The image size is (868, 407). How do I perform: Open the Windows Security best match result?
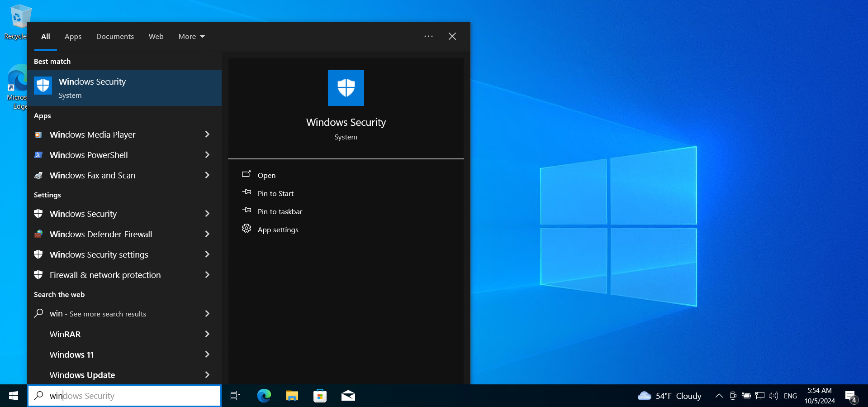point(124,88)
